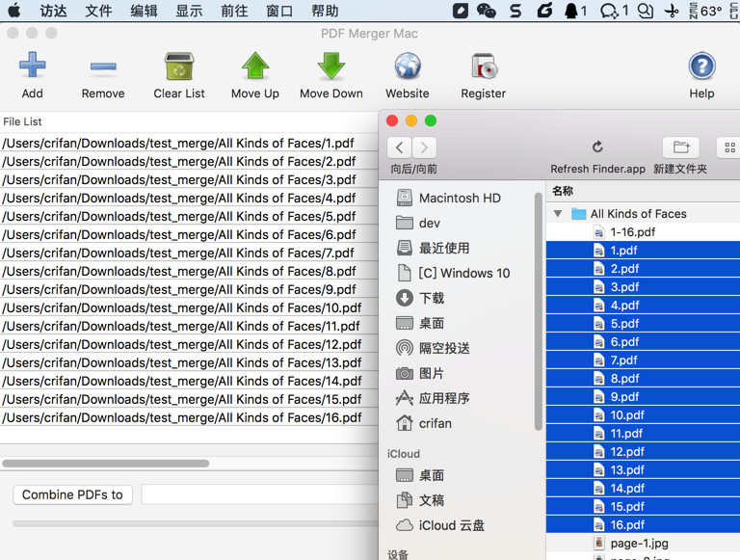Click the Clear List trash icon

click(x=179, y=66)
